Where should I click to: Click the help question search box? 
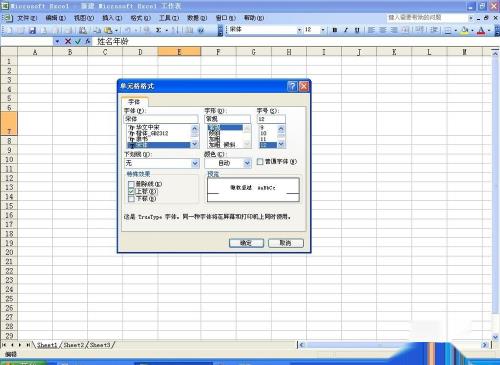pyautogui.click(x=428, y=17)
